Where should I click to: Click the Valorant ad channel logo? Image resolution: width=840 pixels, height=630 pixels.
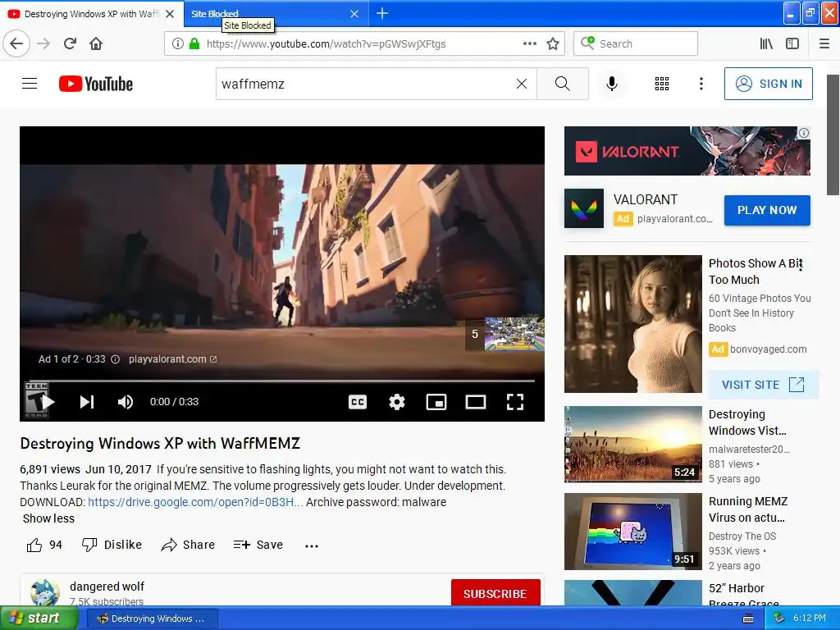coord(584,208)
